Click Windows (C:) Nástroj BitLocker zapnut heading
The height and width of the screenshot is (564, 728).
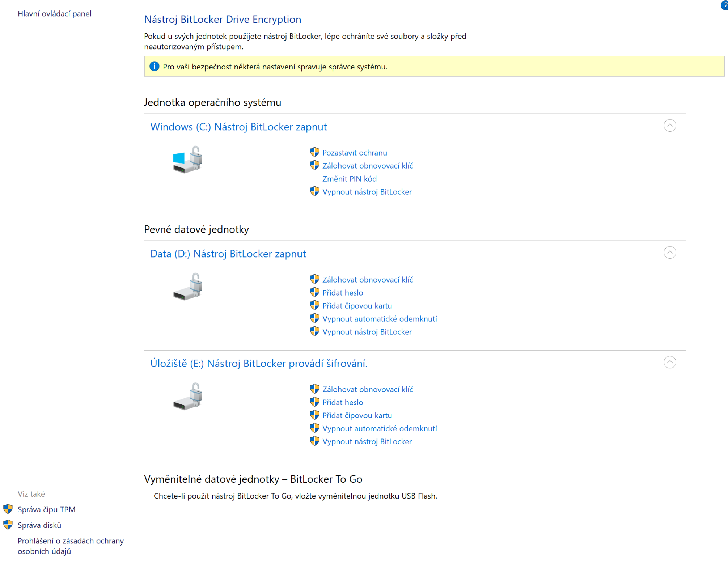coord(238,127)
